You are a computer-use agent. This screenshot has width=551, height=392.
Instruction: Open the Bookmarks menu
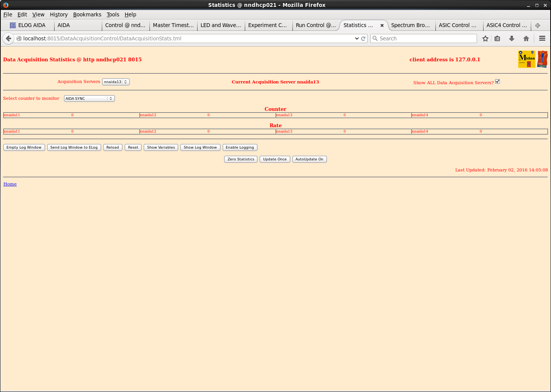87,14
